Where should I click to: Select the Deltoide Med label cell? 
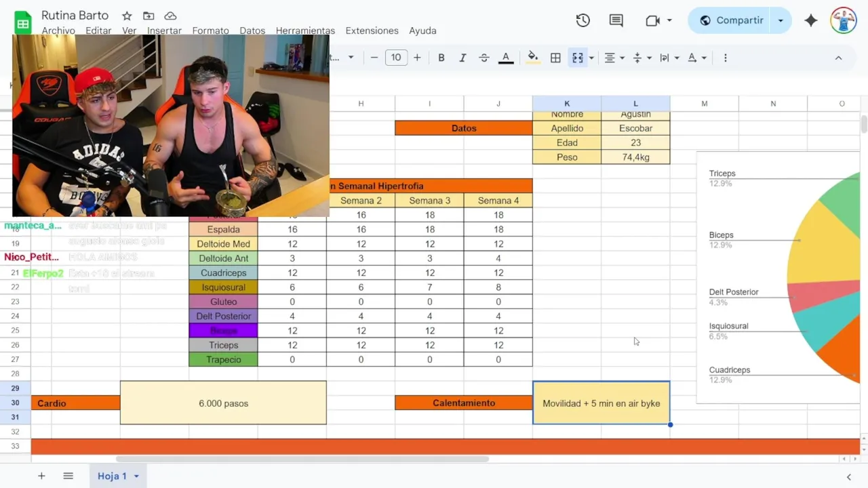pyautogui.click(x=223, y=244)
